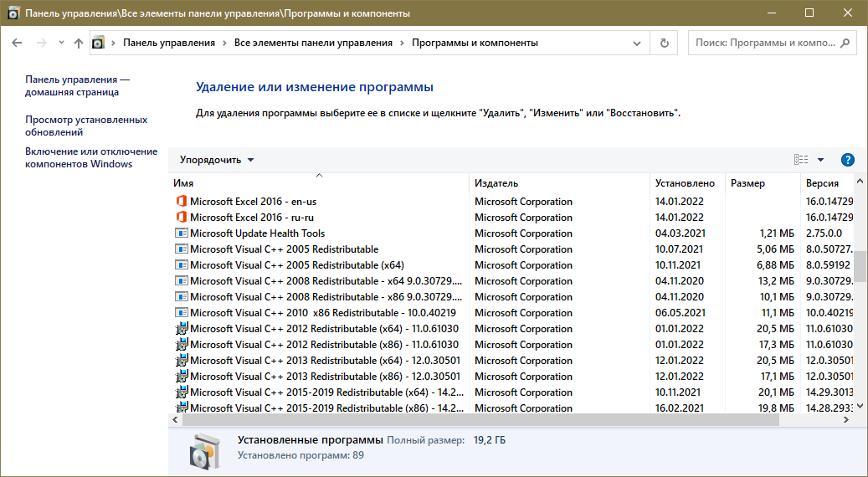This screenshot has height=477, width=868.
Task: Click the Back navigation arrow
Action: [x=17, y=43]
